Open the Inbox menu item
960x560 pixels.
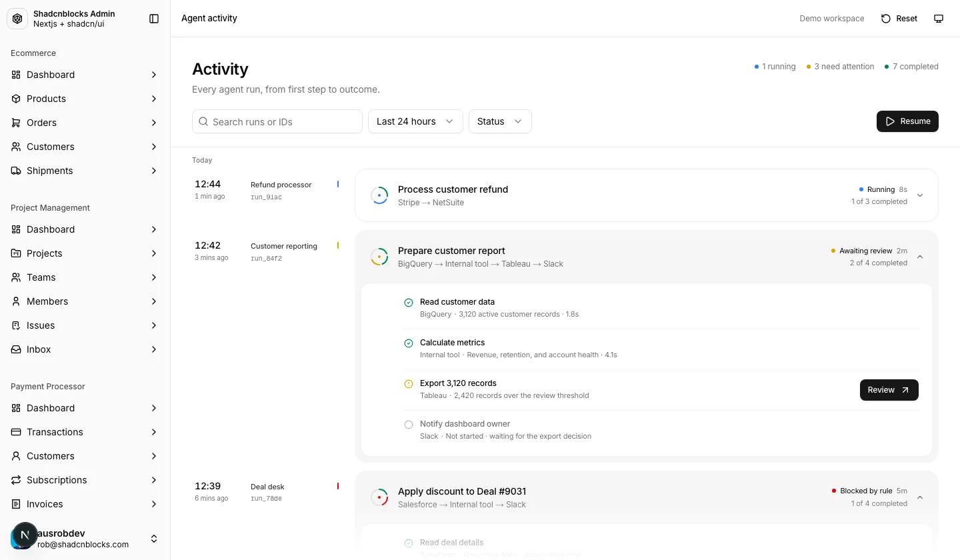(x=85, y=349)
